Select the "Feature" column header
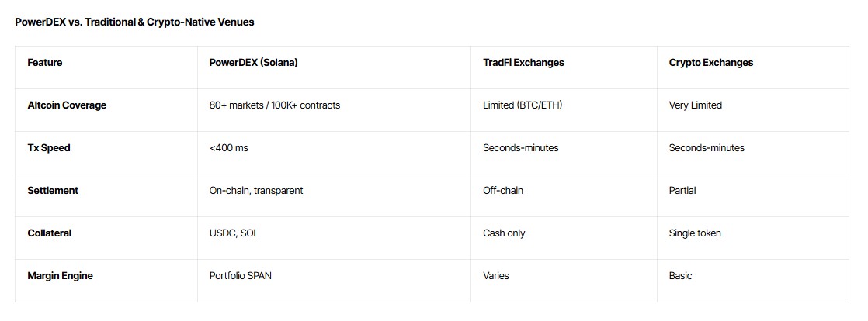 (45, 63)
